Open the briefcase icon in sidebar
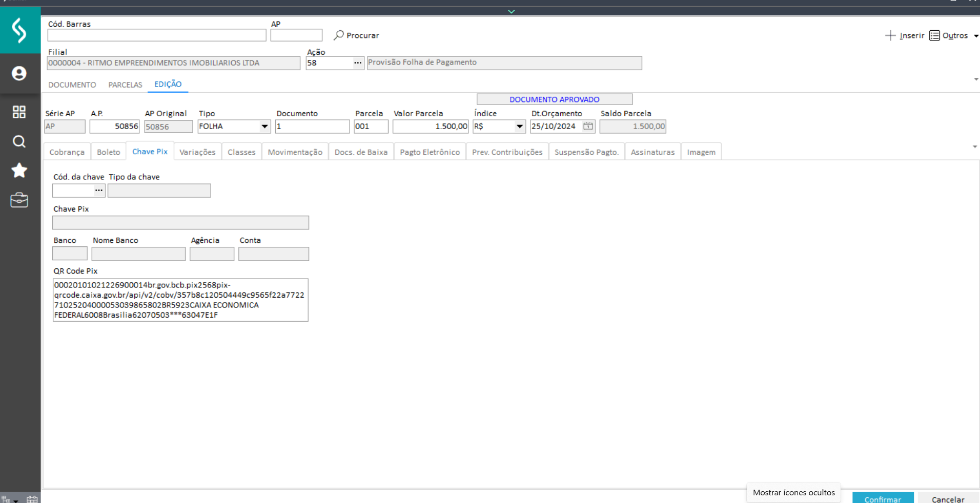The width and height of the screenshot is (980, 503). pos(19,200)
